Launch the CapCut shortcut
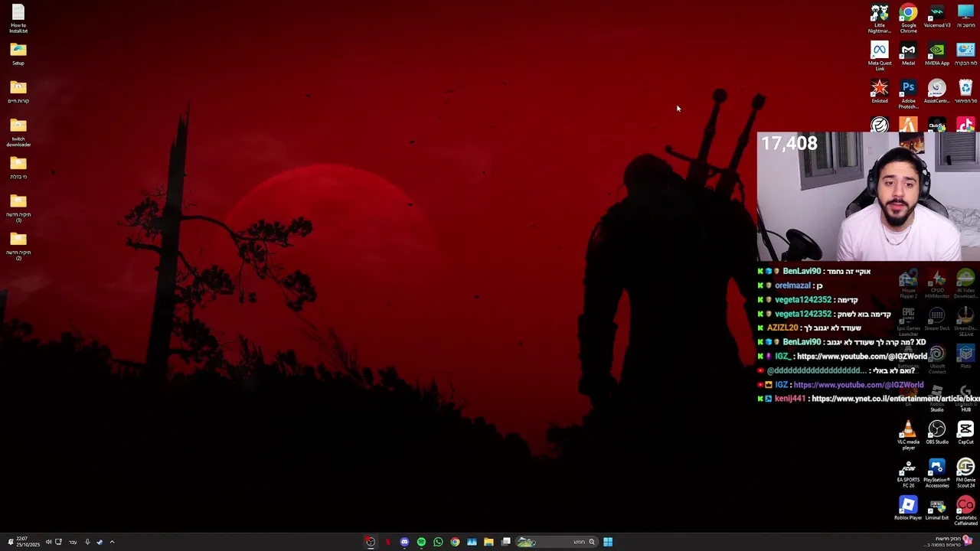 (x=965, y=432)
